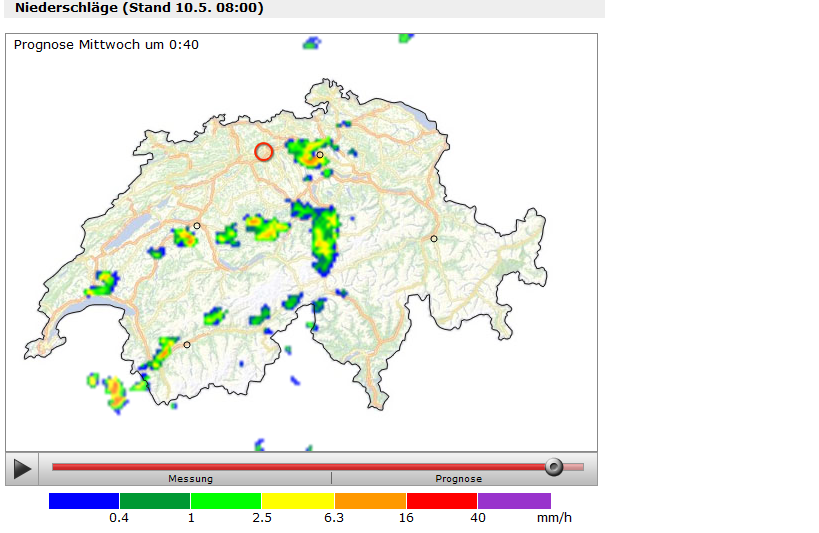Select the Bern city marker dot
Screen dimensions: 819x533
[197, 226]
